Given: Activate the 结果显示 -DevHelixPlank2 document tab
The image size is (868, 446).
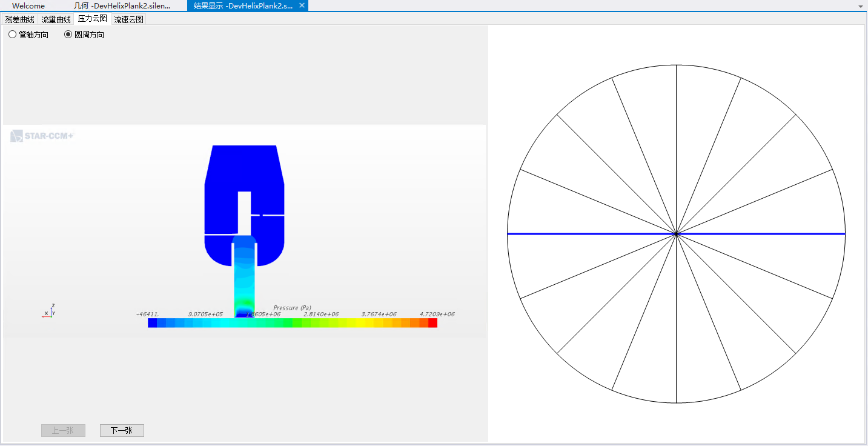Looking at the screenshot, I should click(242, 6).
